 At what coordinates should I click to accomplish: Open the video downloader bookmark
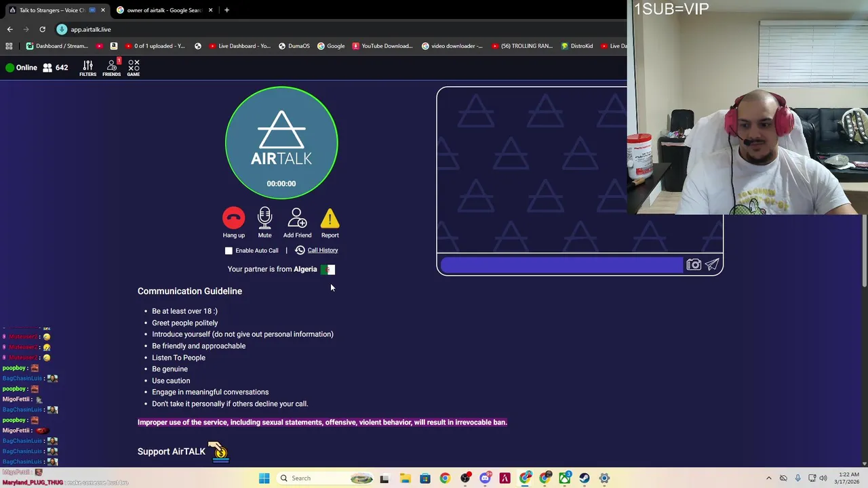[452, 46]
